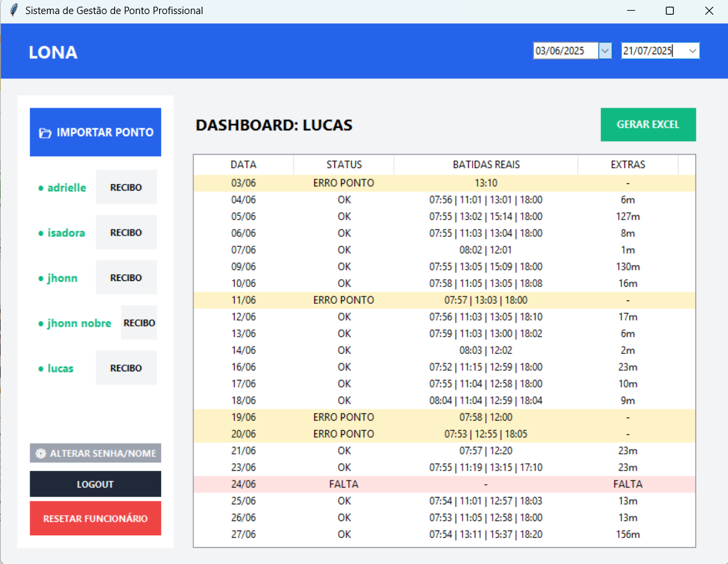Image resolution: width=728 pixels, height=564 pixels.
Task: Select the 24/06 Falta row
Action: point(444,484)
